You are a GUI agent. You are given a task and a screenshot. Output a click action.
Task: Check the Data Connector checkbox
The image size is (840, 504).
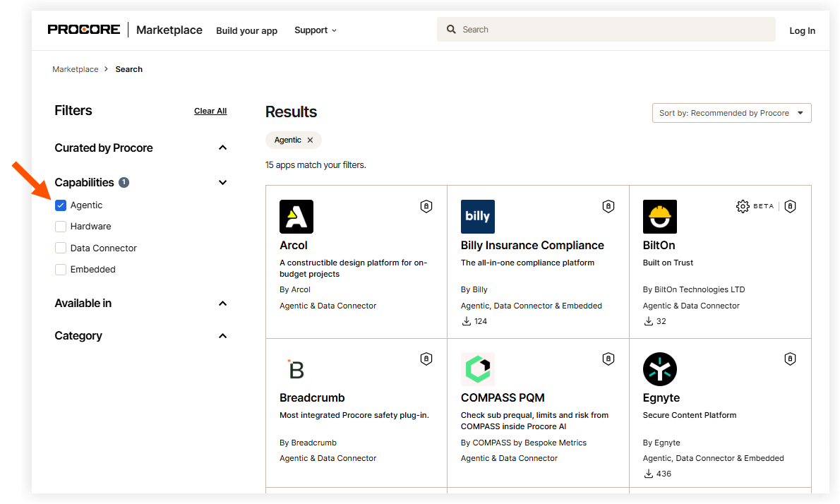coord(61,248)
